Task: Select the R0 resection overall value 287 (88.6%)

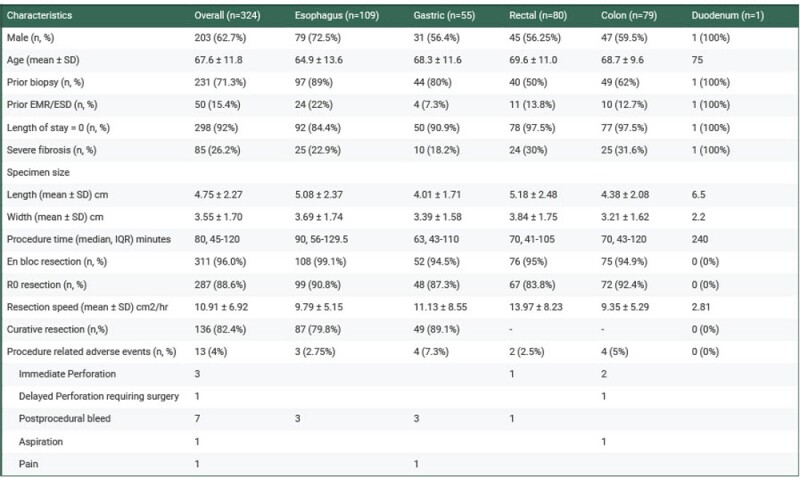Action: coord(220,285)
